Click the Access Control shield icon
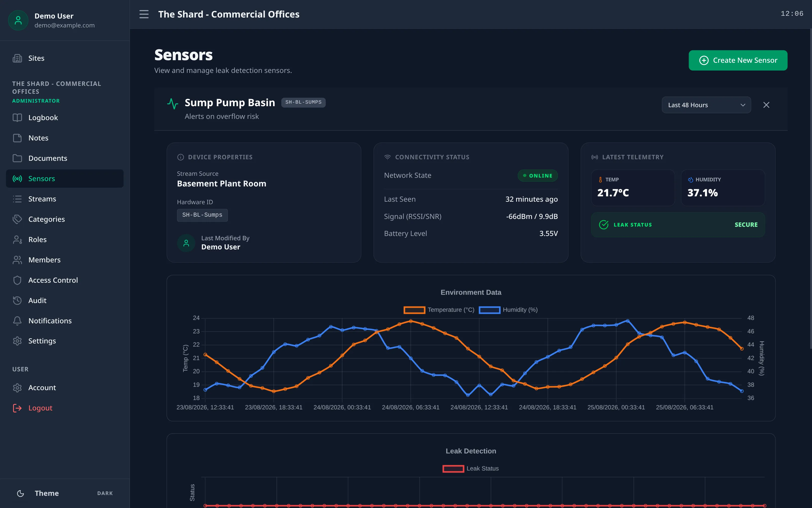The width and height of the screenshot is (812, 508). 17,280
